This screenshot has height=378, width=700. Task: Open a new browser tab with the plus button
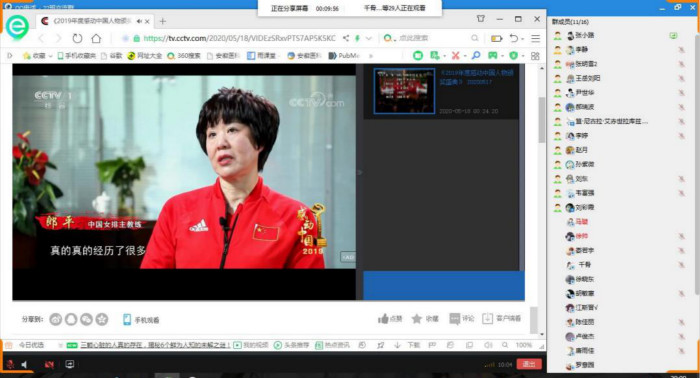162,21
